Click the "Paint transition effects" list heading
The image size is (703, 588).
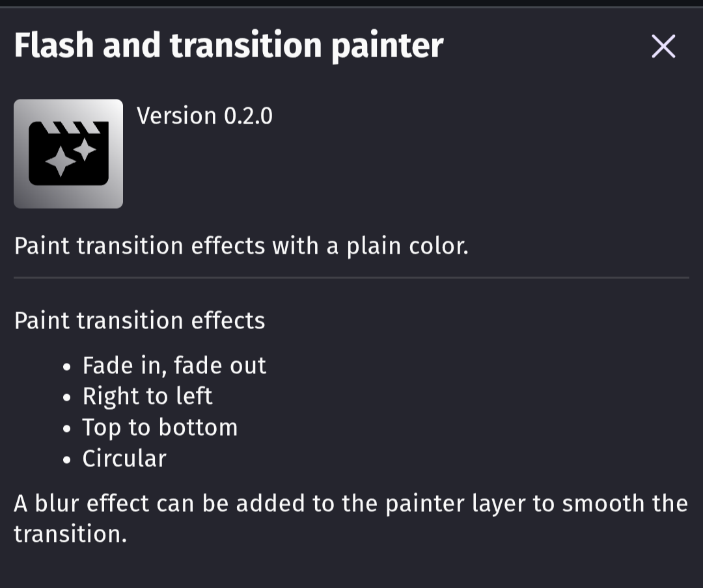[x=139, y=321]
